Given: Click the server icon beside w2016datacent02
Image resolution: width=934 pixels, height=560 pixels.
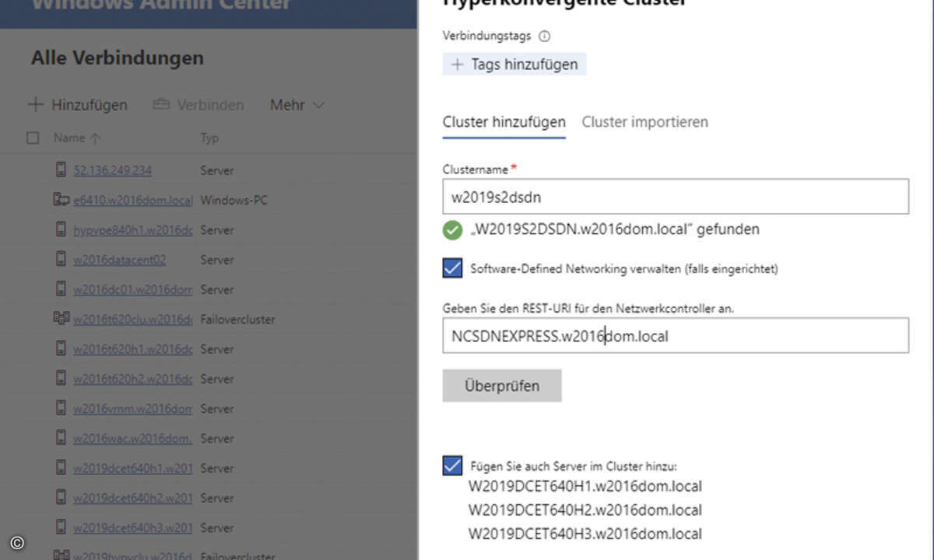Looking at the screenshot, I should point(61,259).
